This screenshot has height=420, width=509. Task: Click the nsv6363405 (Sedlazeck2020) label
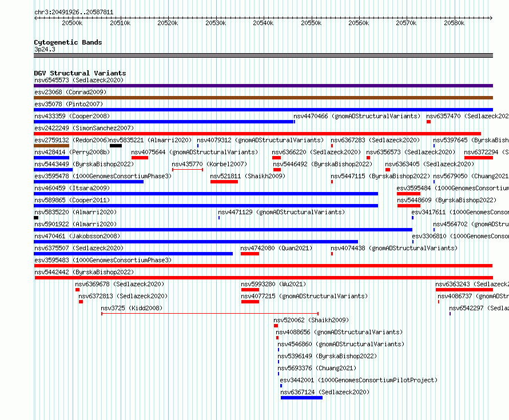(x=430, y=164)
